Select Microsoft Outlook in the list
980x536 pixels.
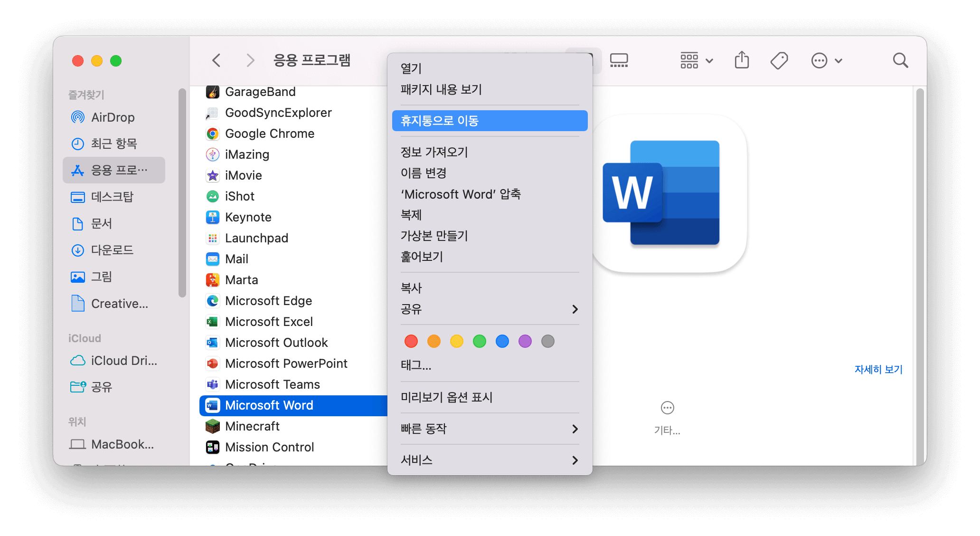tap(293, 343)
